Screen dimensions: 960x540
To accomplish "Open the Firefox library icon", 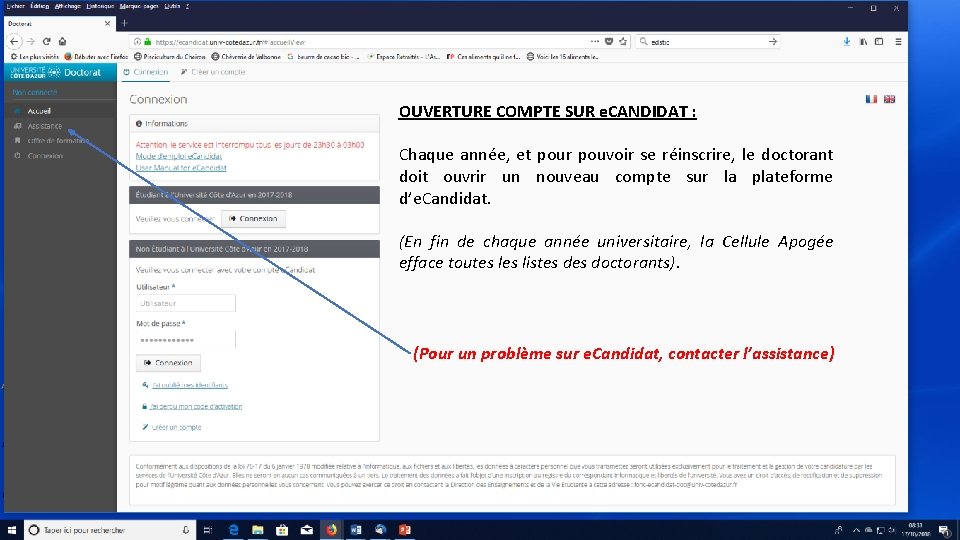I will pyautogui.click(x=863, y=42).
